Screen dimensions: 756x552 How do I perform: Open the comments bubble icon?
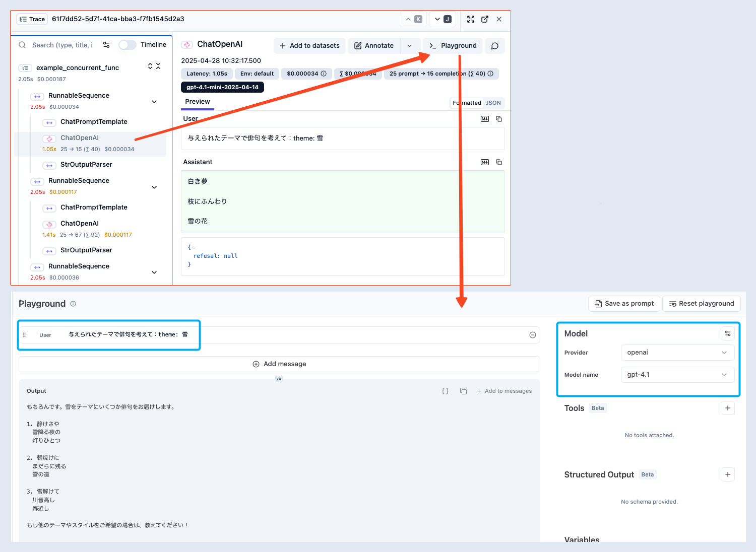pos(495,46)
